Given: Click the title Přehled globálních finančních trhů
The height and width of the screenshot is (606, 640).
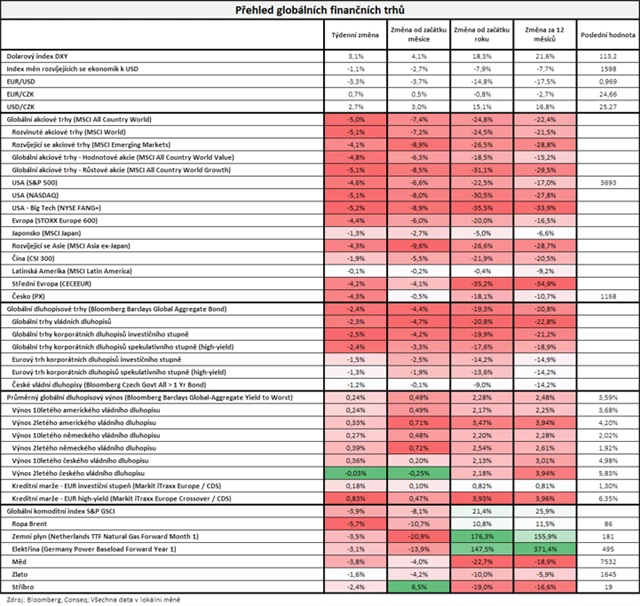Looking at the screenshot, I should click(x=319, y=9).
